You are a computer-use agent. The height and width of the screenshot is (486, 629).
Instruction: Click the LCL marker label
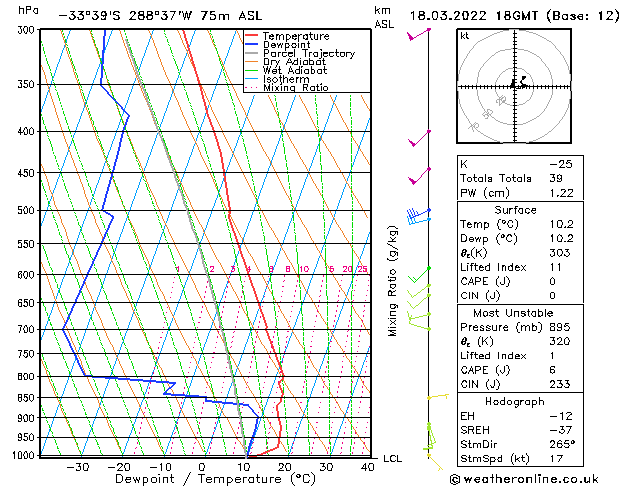click(x=393, y=458)
